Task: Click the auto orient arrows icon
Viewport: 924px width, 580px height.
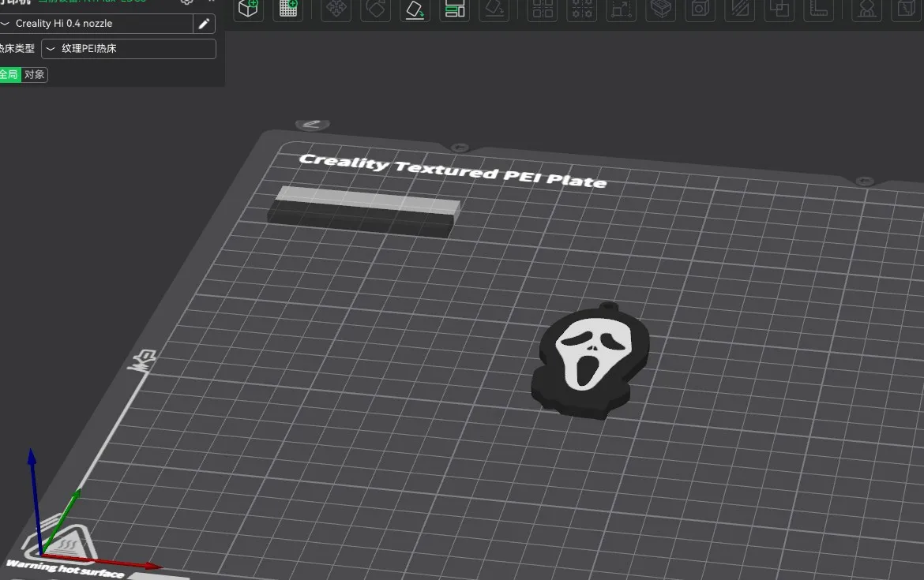Action: point(336,9)
